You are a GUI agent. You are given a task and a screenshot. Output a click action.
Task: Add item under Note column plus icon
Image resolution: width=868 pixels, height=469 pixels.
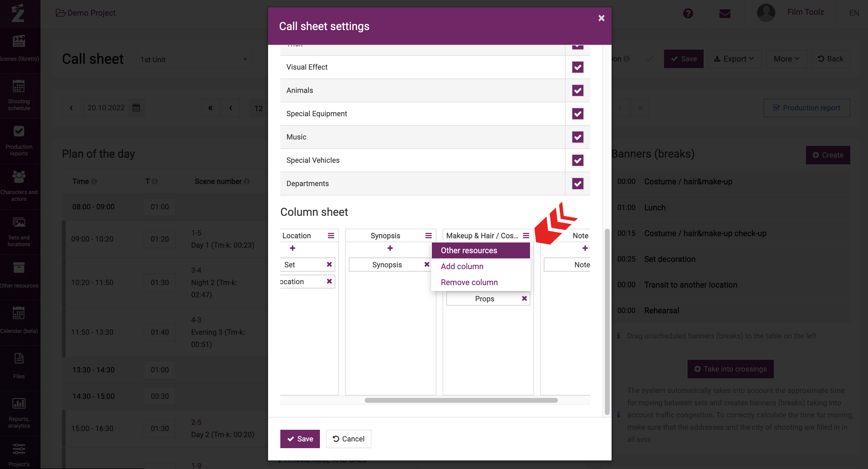[x=585, y=248]
